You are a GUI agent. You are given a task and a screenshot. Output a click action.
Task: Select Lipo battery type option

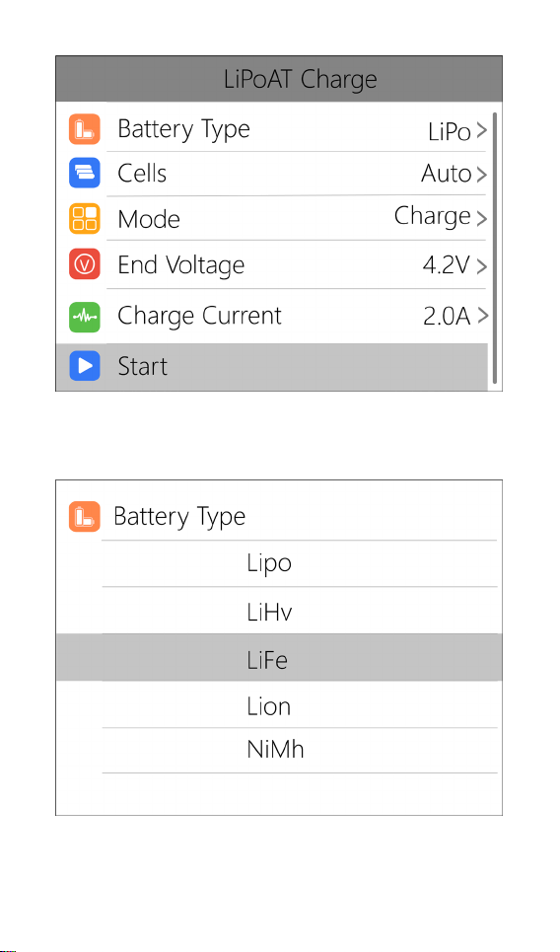[x=299, y=563]
